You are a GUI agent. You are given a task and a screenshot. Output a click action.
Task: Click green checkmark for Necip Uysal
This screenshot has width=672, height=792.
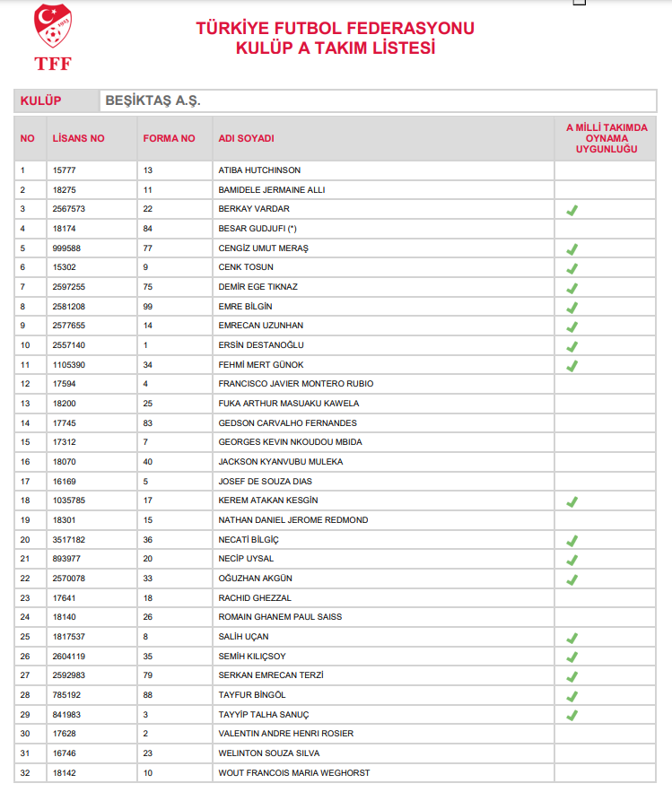[572, 561]
